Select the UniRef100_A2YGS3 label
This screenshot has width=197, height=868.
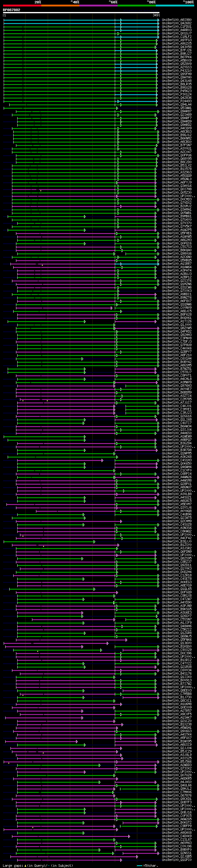(x=177, y=67)
